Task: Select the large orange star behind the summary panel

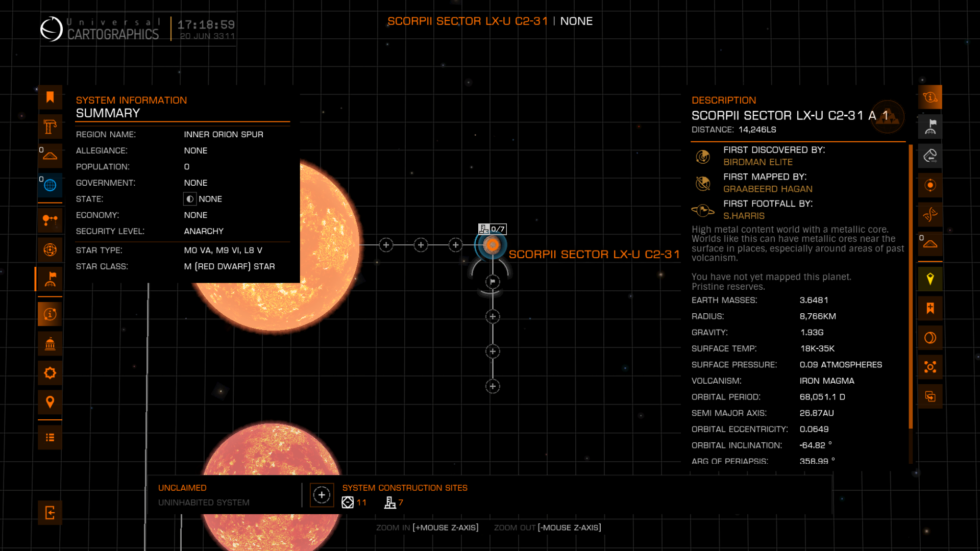Action: click(x=327, y=245)
